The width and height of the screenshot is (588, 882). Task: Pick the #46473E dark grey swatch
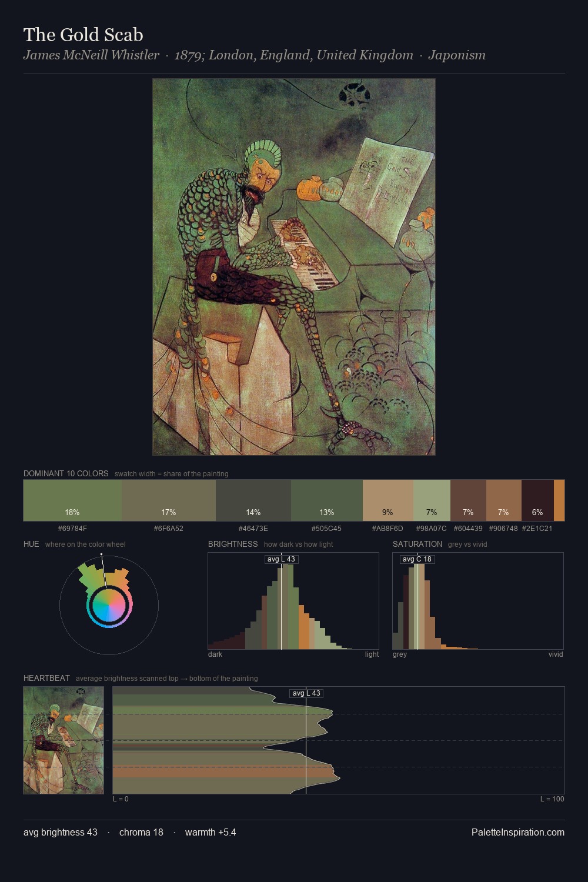tap(253, 500)
